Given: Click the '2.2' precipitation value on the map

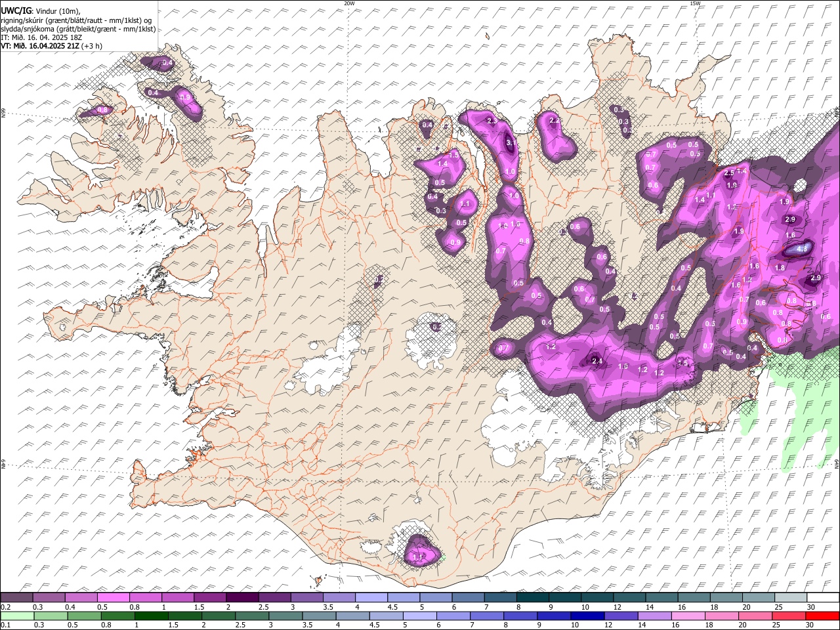Looking at the screenshot, I should tap(555, 121).
